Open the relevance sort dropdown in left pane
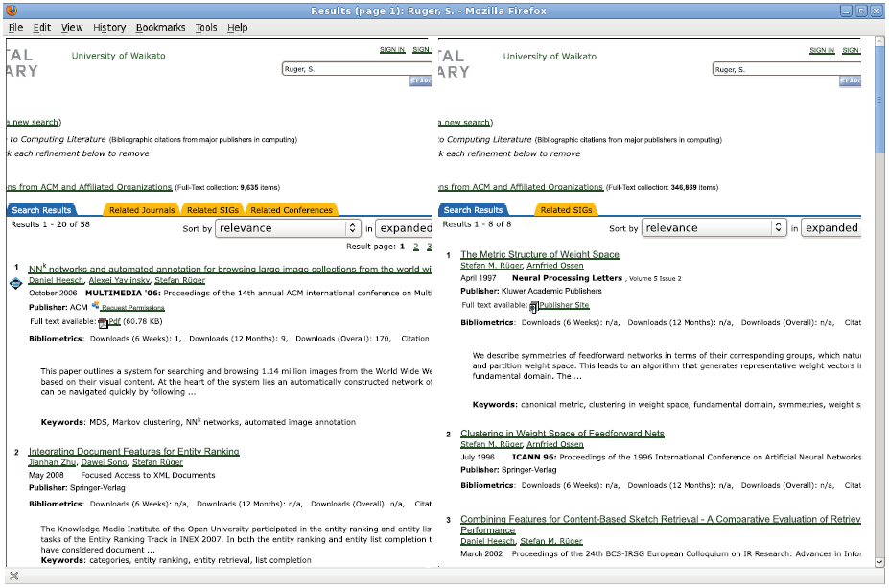889x588 pixels. pyautogui.click(x=289, y=228)
